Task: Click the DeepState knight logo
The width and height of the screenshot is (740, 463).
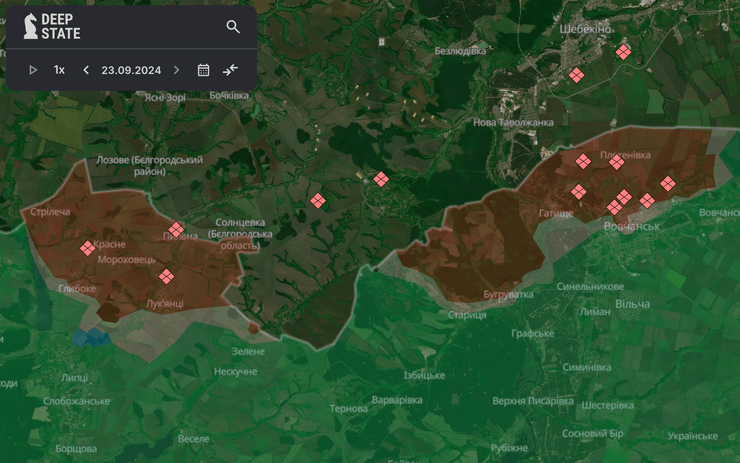Action: [31, 26]
